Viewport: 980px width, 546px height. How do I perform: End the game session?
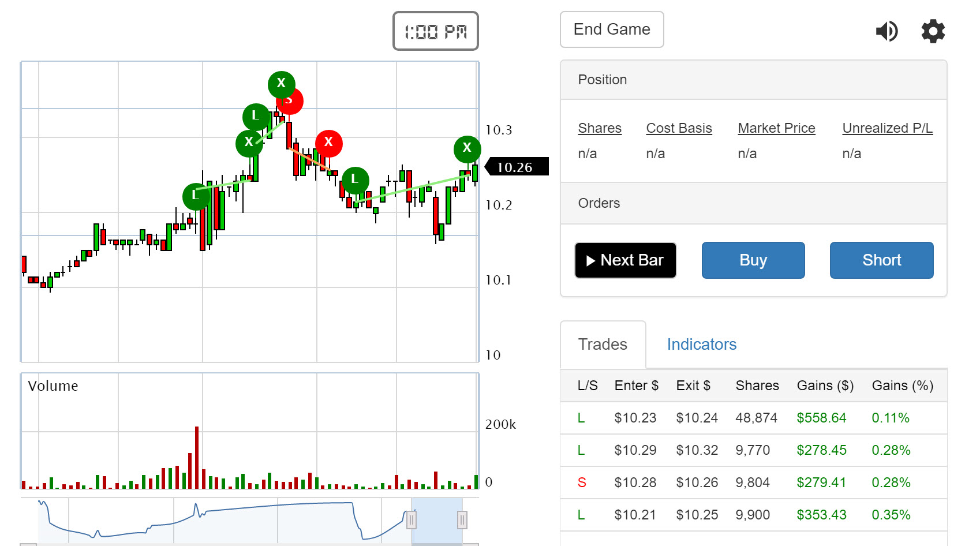click(x=611, y=29)
